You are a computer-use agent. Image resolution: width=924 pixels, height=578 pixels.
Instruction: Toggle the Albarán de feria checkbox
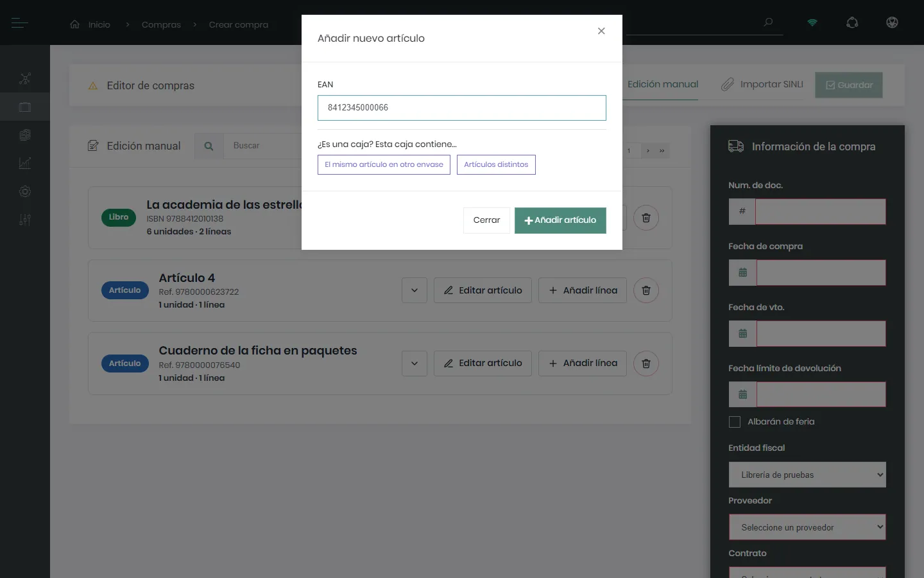[735, 422]
